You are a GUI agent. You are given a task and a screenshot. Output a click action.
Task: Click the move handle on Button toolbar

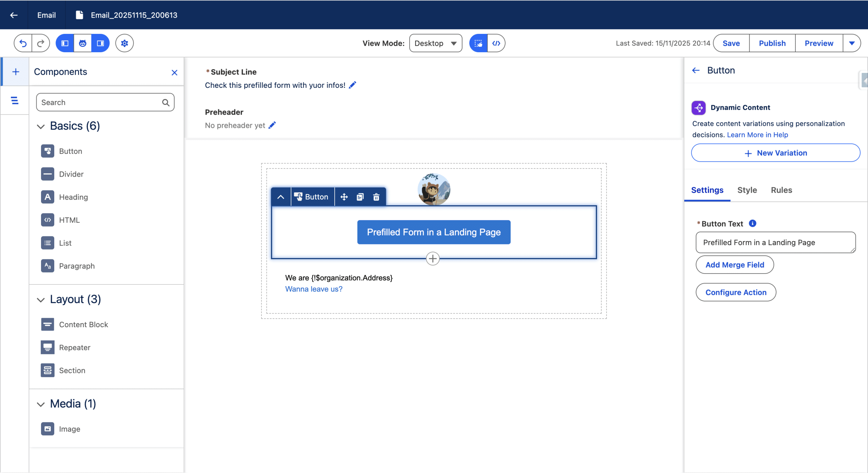click(x=344, y=197)
